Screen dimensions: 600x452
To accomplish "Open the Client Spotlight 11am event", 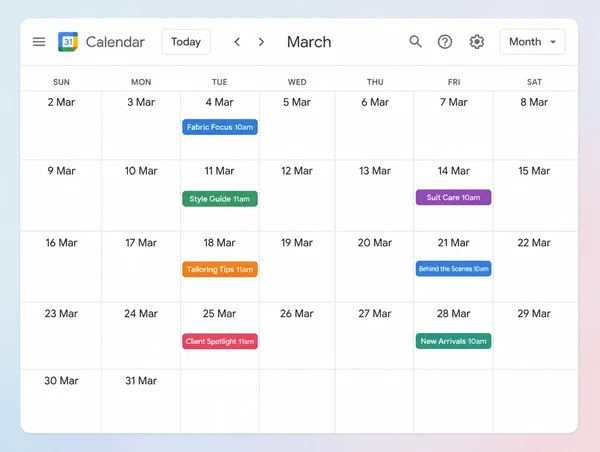I will point(220,341).
